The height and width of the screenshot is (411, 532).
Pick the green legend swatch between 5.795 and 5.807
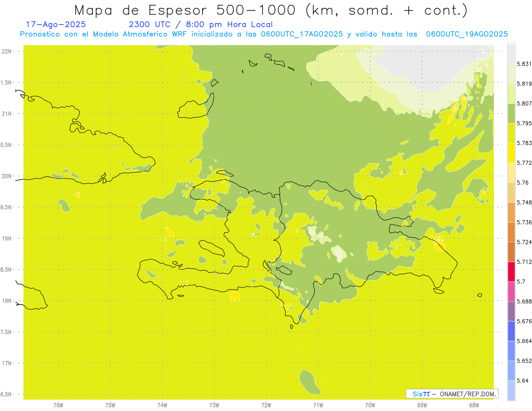click(511, 114)
